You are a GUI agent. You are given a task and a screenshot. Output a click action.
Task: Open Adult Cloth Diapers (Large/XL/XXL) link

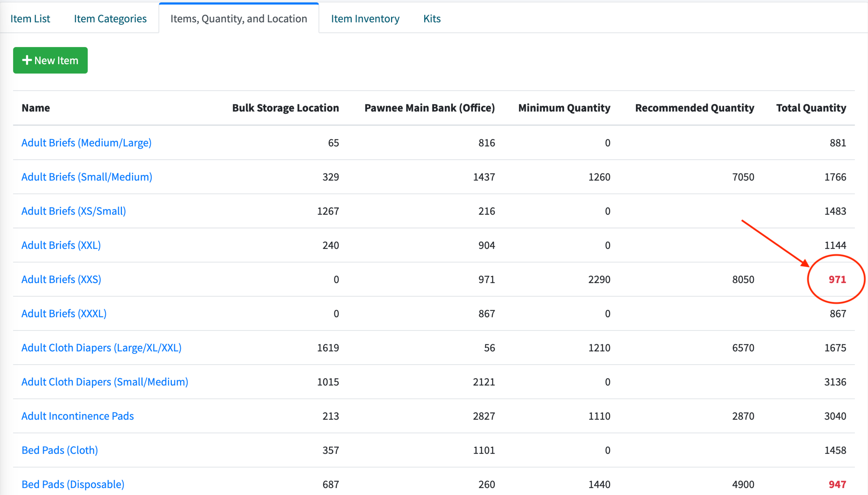[101, 348]
